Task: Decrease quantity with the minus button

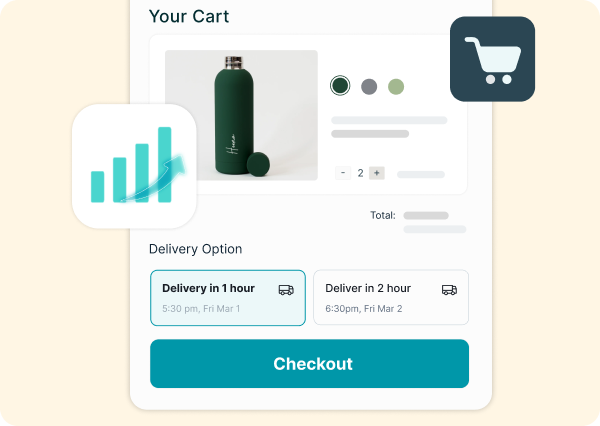Action: [343, 173]
